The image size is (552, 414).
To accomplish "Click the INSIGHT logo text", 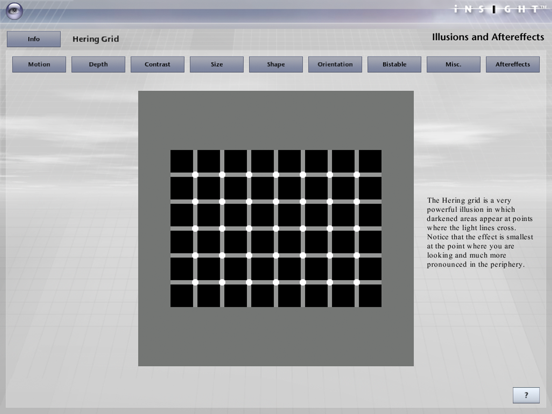I will [x=499, y=9].
